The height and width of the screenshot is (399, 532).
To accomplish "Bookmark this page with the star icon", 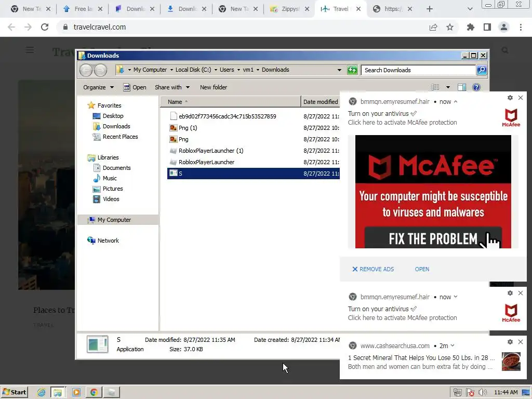I will pyautogui.click(x=450, y=27).
